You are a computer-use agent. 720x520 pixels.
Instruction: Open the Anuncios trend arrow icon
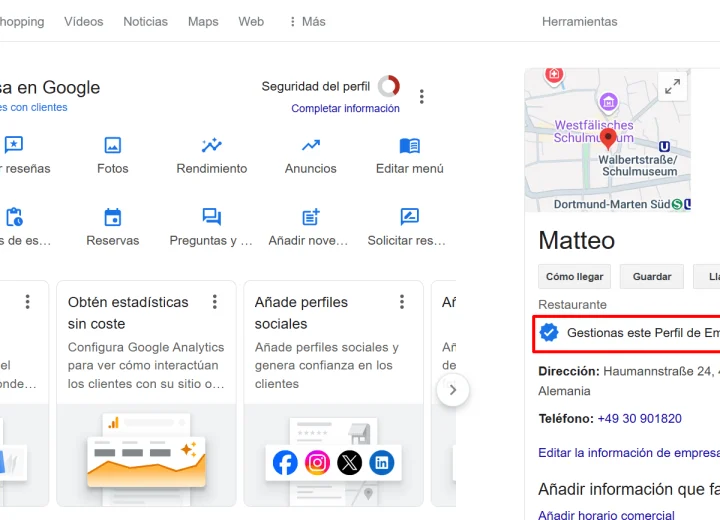[x=311, y=145]
